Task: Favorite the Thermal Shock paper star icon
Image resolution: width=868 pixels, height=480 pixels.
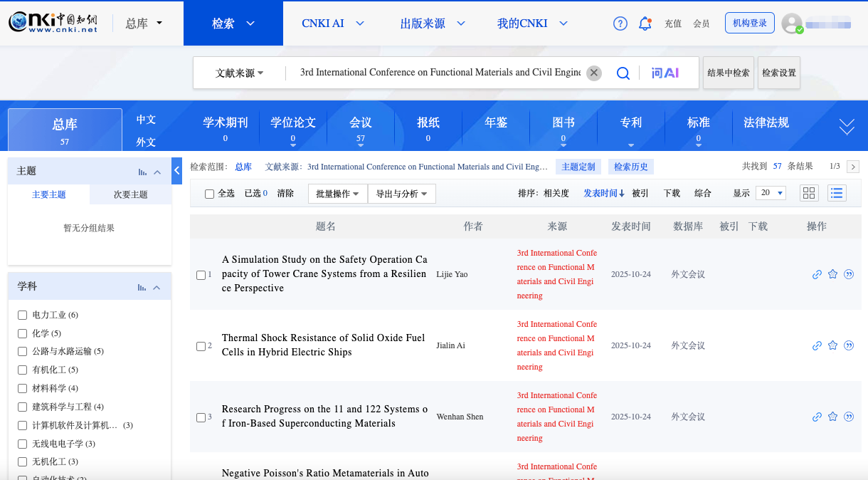Action: [832, 345]
